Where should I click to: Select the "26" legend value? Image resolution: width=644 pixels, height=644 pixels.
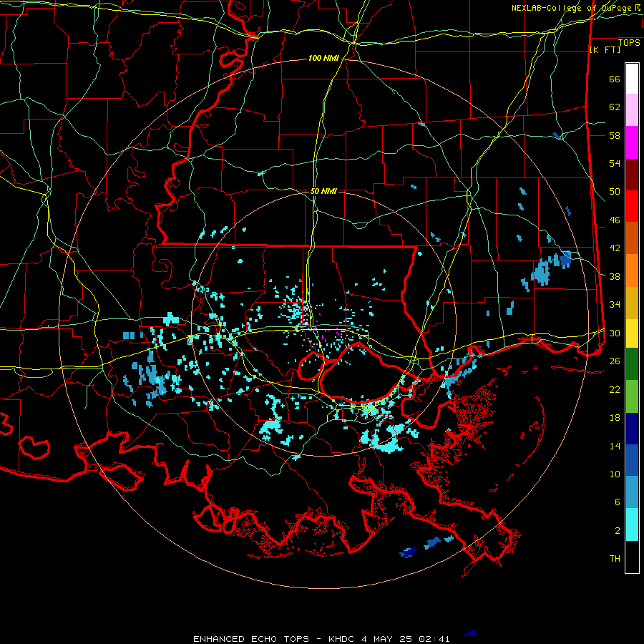pos(615,361)
